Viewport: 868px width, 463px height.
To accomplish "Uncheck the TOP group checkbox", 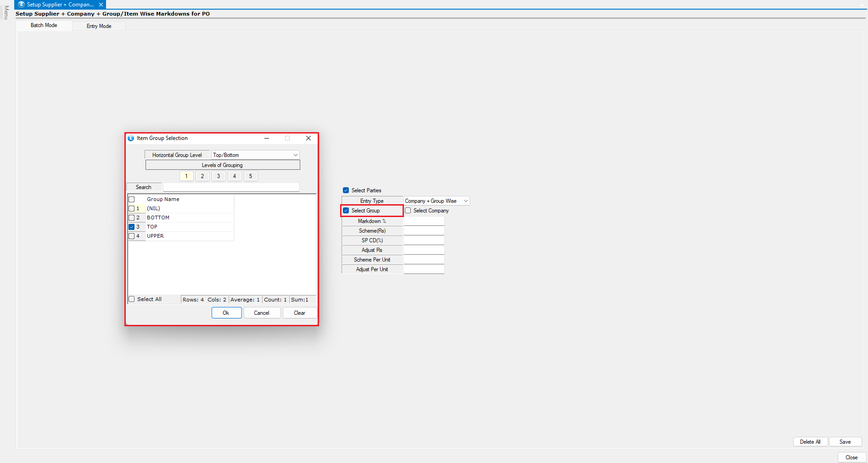I will click(x=132, y=227).
